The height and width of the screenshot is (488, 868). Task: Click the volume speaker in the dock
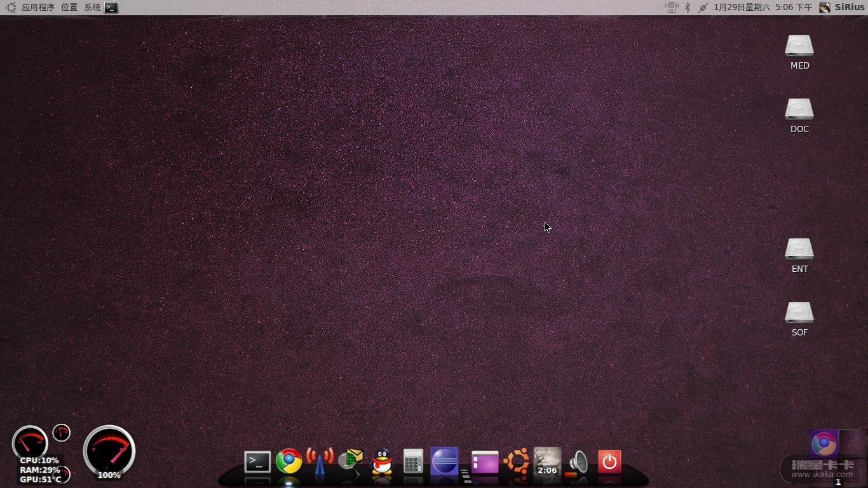pyautogui.click(x=578, y=462)
